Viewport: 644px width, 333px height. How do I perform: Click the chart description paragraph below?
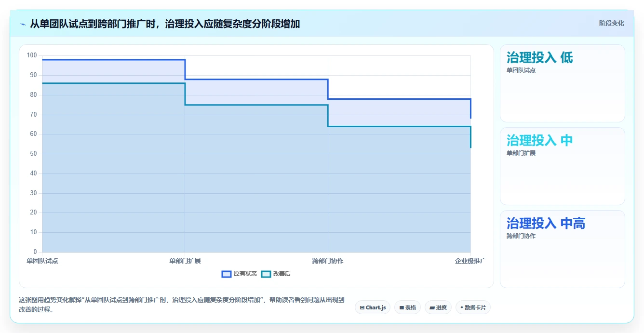(182, 305)
